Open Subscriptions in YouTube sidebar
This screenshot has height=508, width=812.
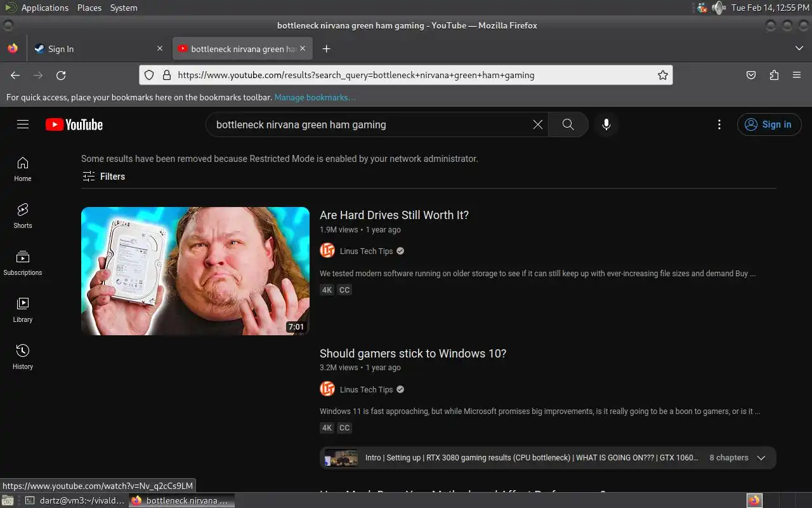[x=23, y=263]
